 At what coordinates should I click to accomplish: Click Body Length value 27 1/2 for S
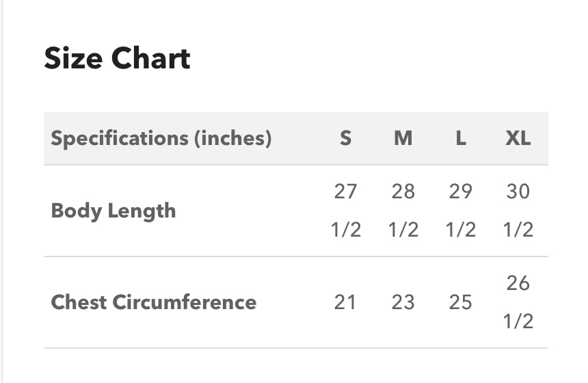345,211
